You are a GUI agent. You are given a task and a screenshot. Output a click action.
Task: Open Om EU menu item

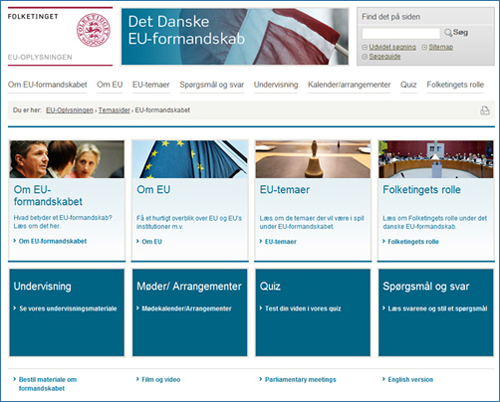click(x=110, y=85)
